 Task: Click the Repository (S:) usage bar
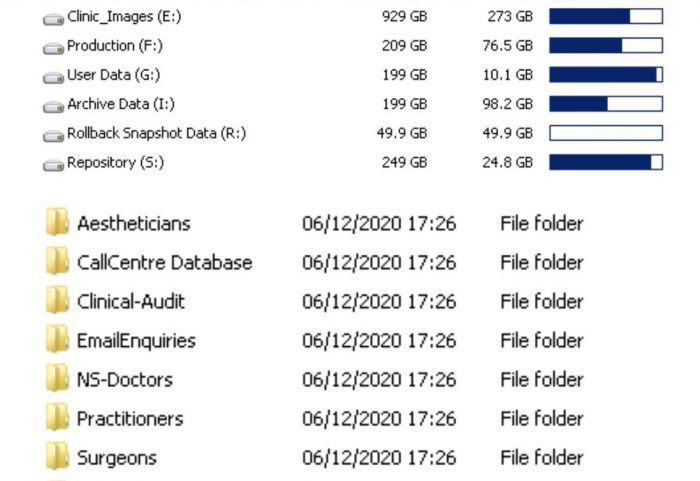[x=606, y=162]
